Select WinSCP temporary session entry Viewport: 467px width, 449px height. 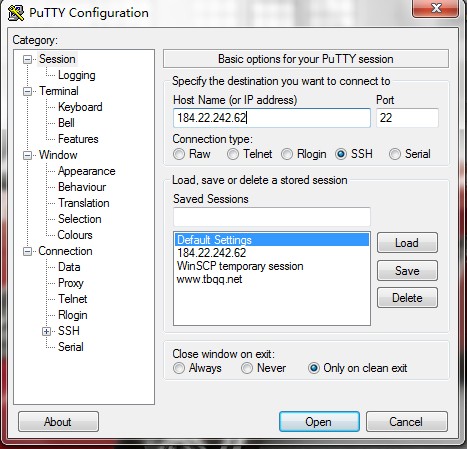click(272, 266)
